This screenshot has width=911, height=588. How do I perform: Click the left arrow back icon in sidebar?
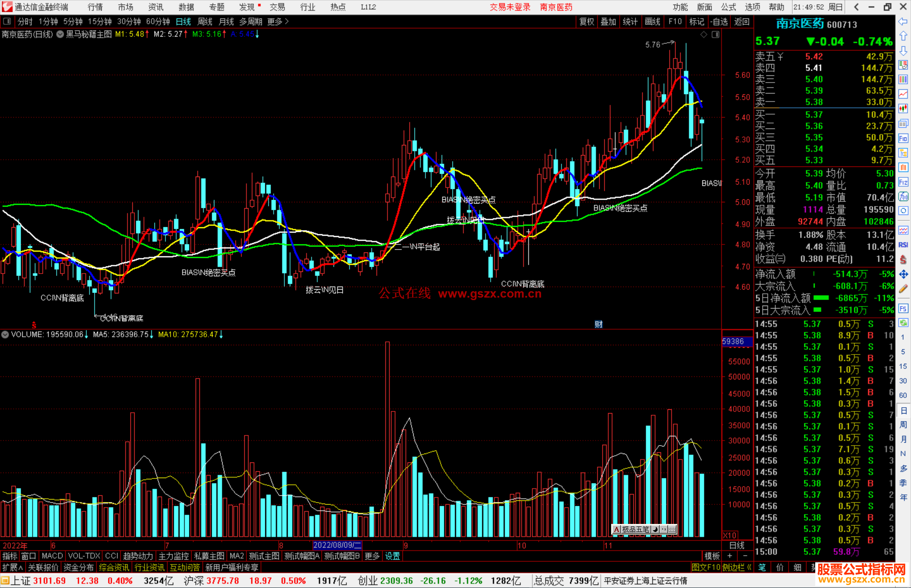point(903,21)
